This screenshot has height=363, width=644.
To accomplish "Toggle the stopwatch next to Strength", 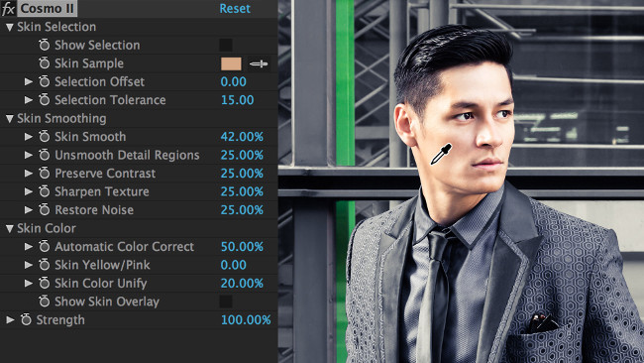I will click(x=26, y=319).
